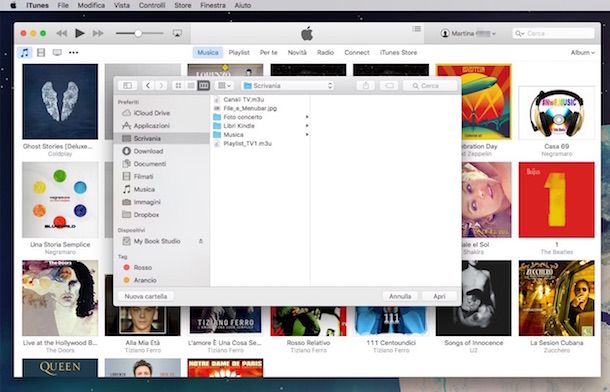Select the Music library note icon
610x392 pixels.
pos(25,52)
